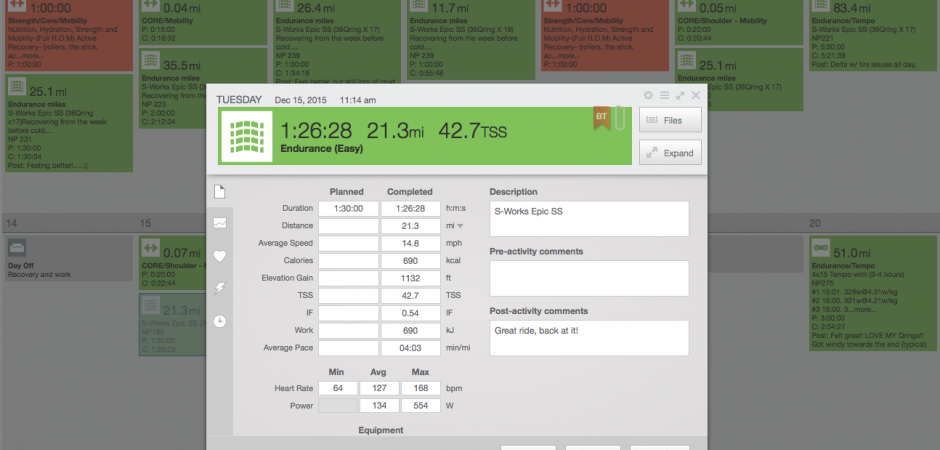The width and height of the screenshot is (940, 450).
Task: Open the heart rate tab icon
Action: click(x=220, y=255)
